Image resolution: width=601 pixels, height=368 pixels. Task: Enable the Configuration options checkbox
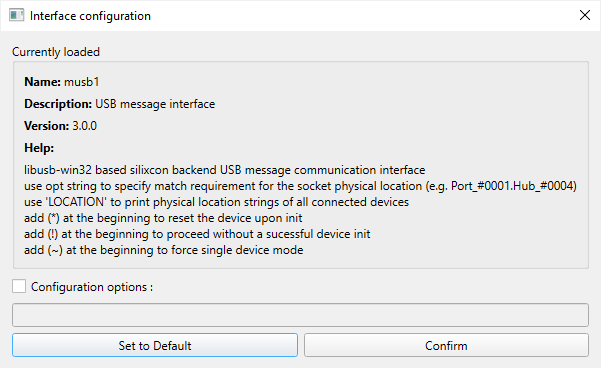coord(19,286)
